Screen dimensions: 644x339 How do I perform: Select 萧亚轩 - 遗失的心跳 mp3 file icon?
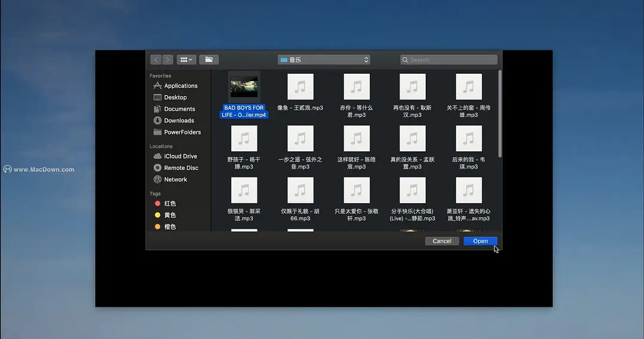(469, 190)
